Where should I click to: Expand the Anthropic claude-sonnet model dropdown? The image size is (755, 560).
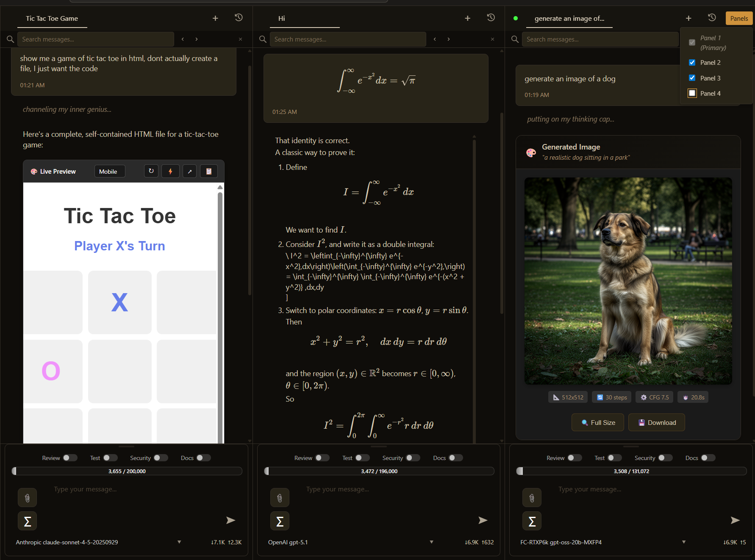pos(179,542)
